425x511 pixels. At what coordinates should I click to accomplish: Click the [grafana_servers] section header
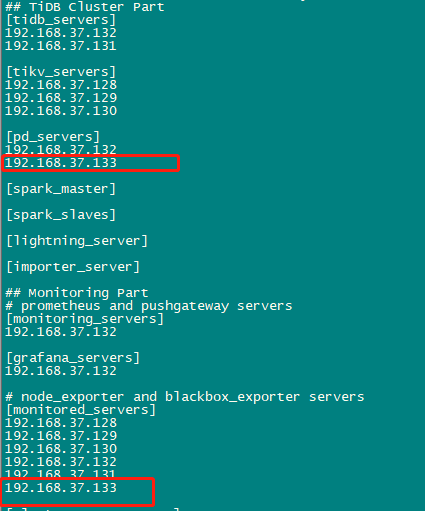click(73, 358)
